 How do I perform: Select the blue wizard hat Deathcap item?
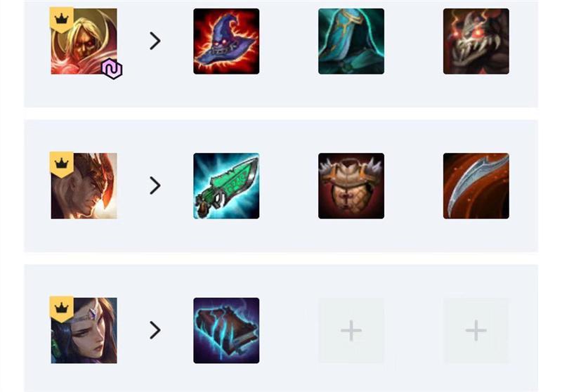[x=226, y=41]
